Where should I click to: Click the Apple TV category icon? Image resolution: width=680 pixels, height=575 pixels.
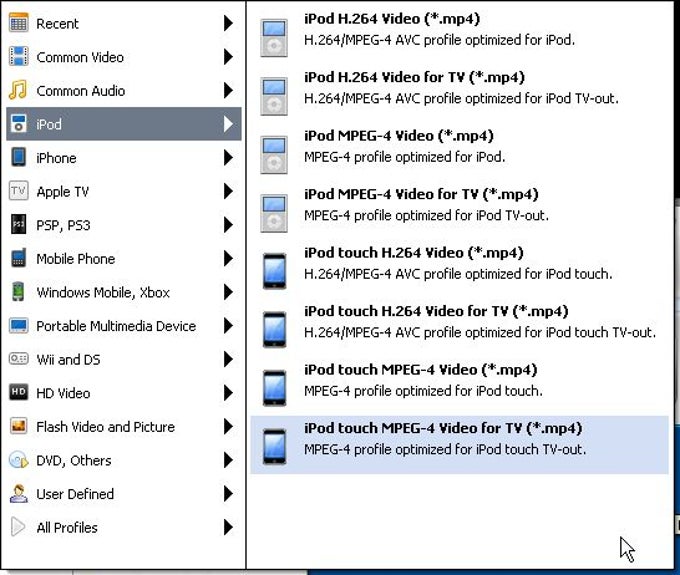(x=18, y=191)
